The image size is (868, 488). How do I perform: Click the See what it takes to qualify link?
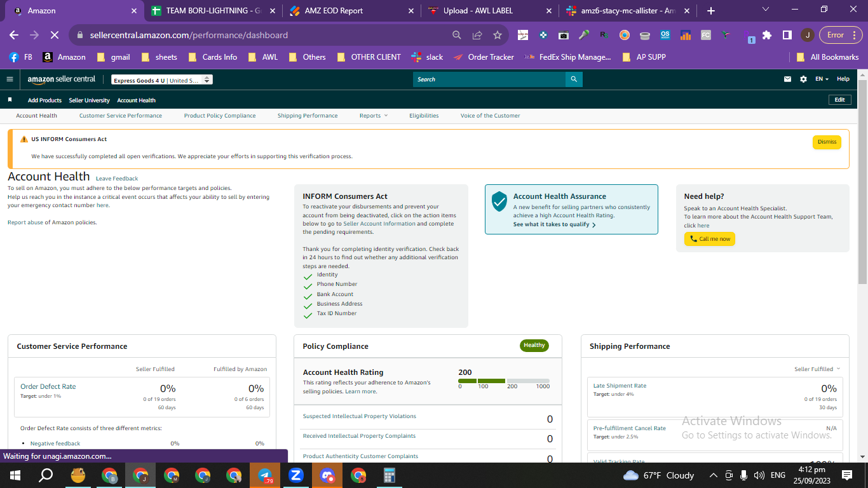[x=554, y=224]
